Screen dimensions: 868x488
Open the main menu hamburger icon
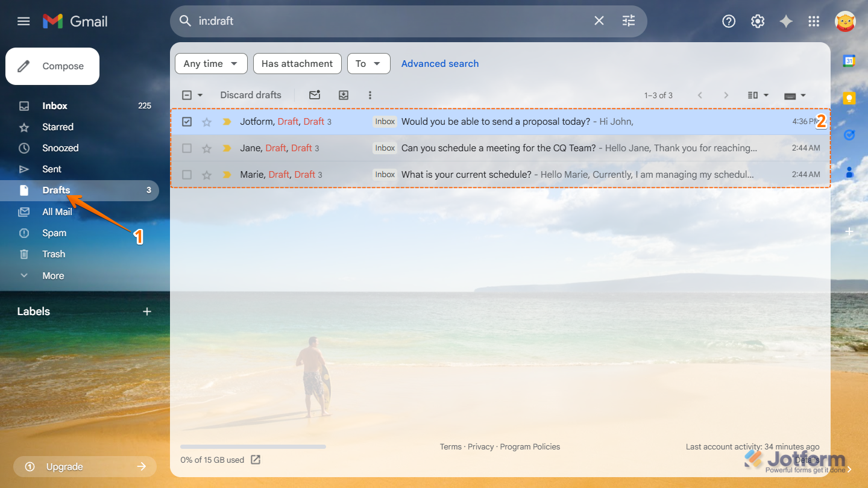24,22
